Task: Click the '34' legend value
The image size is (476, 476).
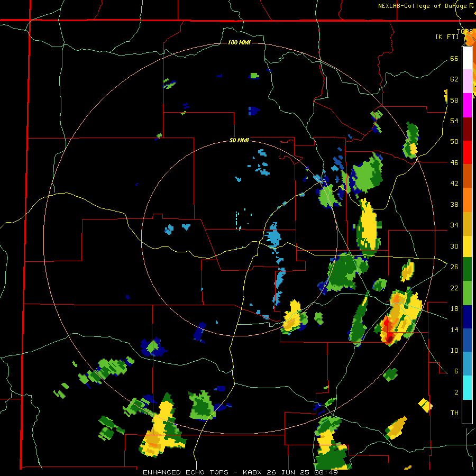Action: (x=454, y=225)
